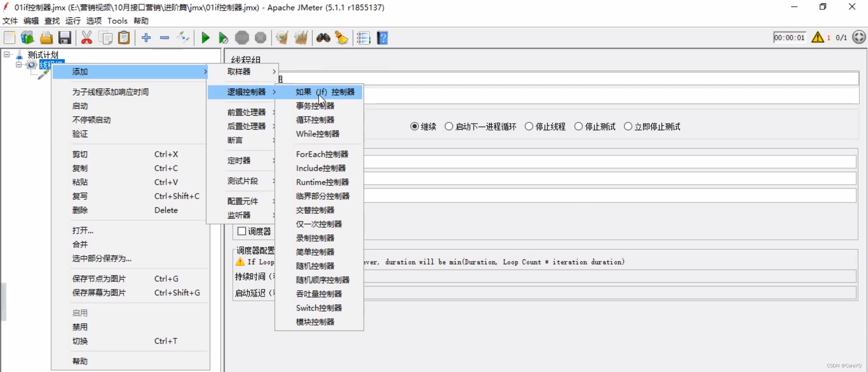Choose 模块控制器 from submenu

point(319,322)
